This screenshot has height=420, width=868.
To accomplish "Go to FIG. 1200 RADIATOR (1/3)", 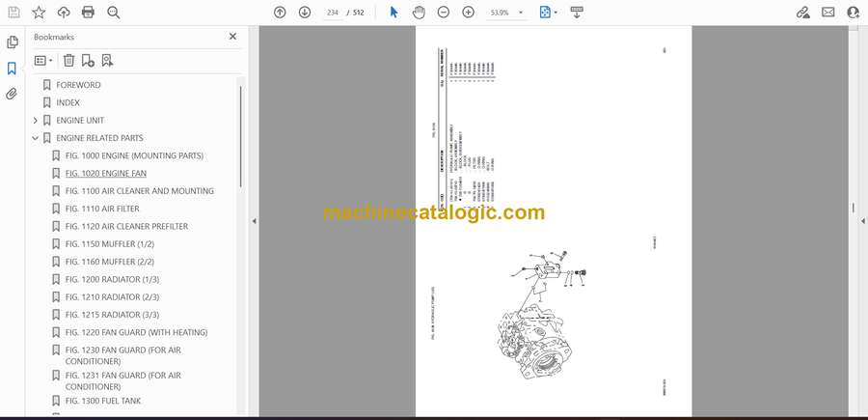I will 113,279.
